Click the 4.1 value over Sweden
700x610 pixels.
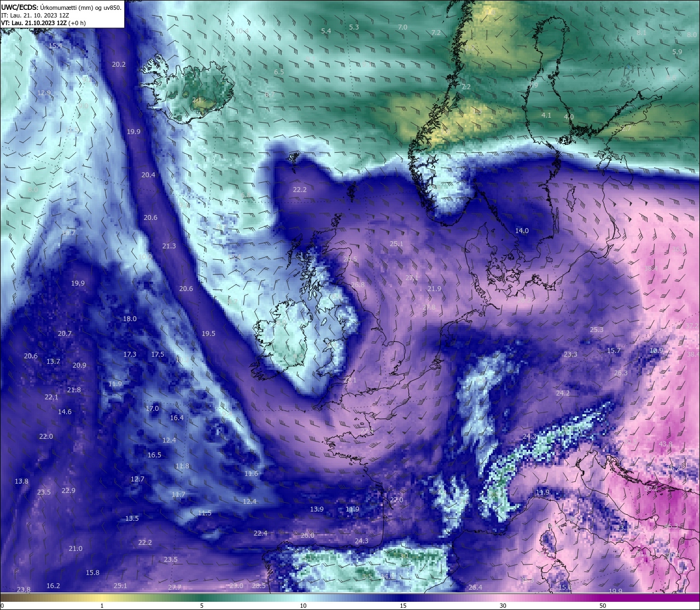click(x=546, y=115)
